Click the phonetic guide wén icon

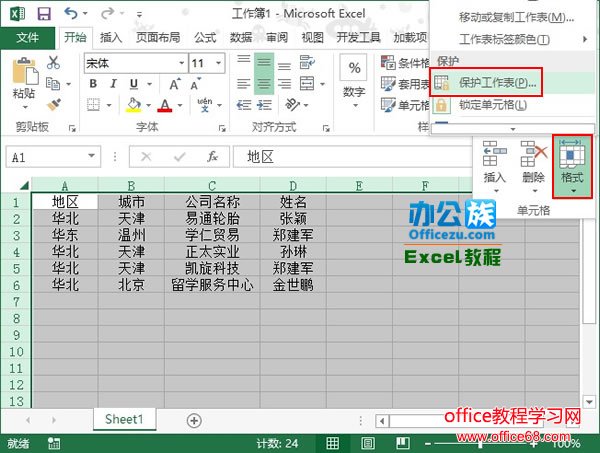(x=204, y=104)
